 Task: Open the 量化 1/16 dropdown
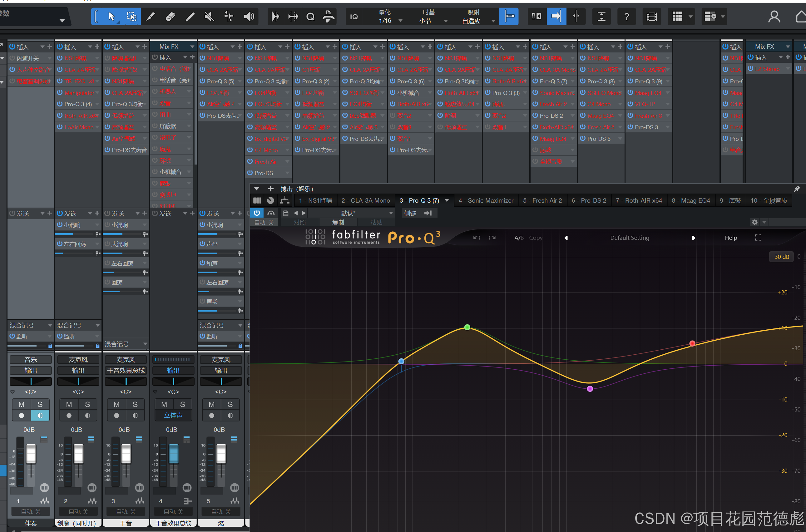[400, 21]
